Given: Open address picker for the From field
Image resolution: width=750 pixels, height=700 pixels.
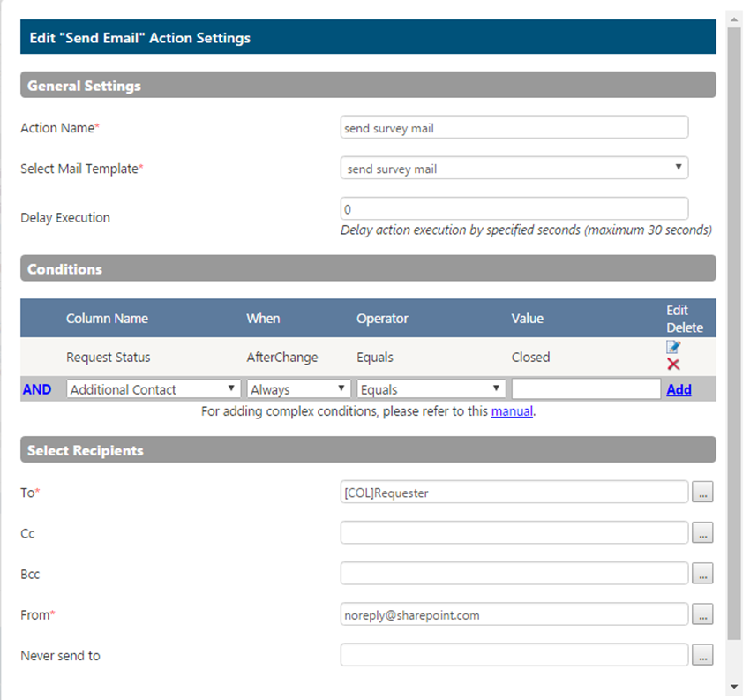Looking at the screenshot, I should coord(702,613).
